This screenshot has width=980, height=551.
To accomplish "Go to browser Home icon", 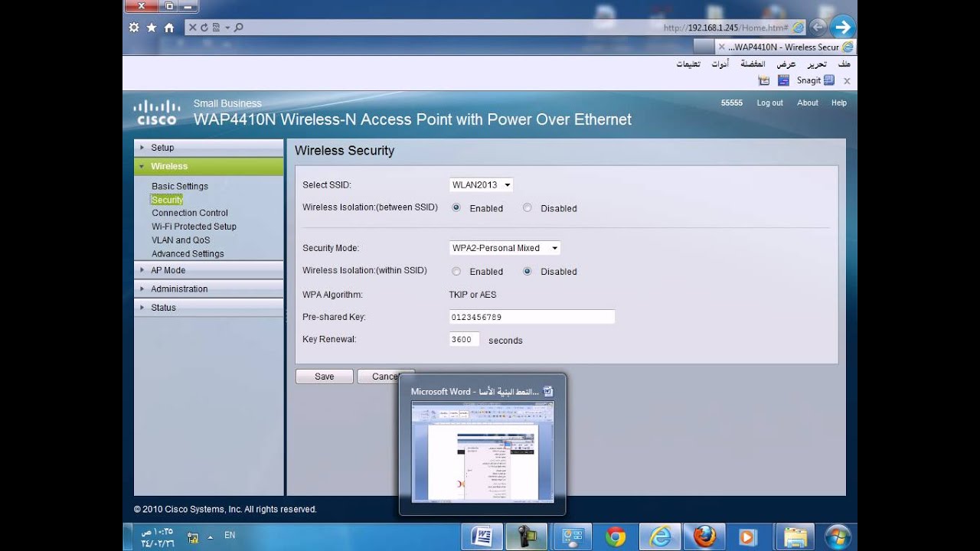I will tap(169, 28).
